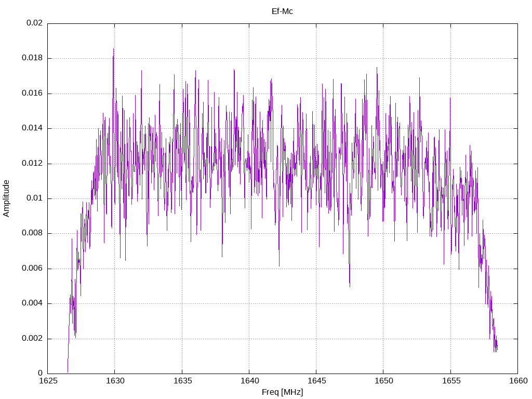
Task: Click the 1655 x-axis tick label
Action: click(x=451, y=381)
